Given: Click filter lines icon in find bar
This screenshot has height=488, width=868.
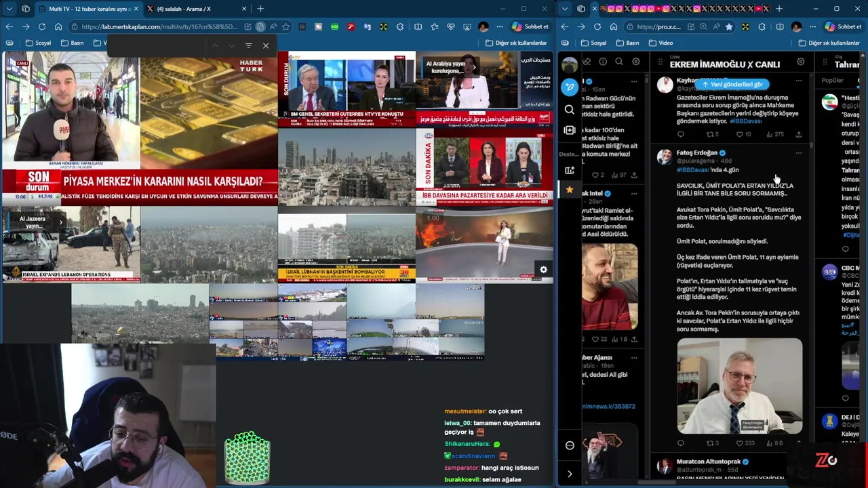Looking at the screenshot, I should click(248, 45).
